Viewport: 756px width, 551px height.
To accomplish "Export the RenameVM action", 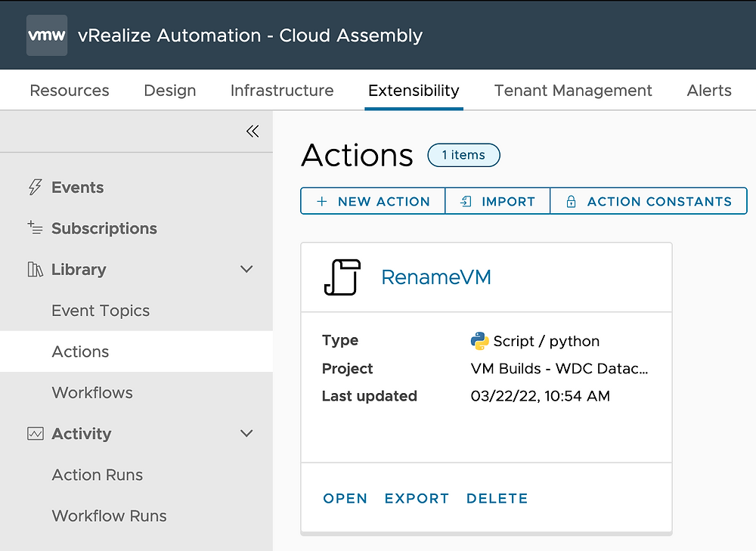I will [x=417, y=498].
